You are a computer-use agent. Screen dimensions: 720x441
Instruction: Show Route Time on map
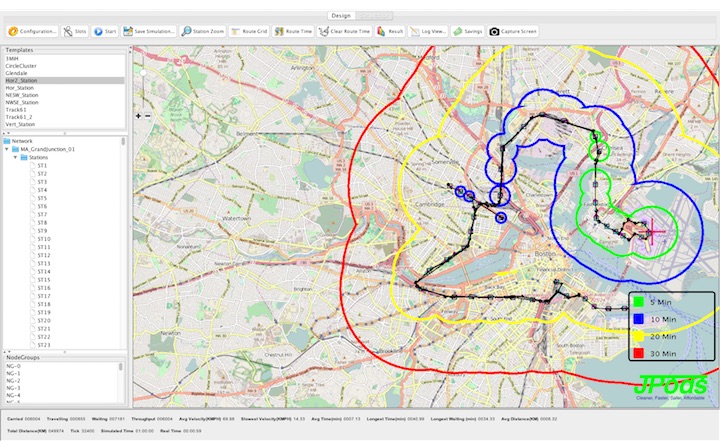tap(295, 31)
